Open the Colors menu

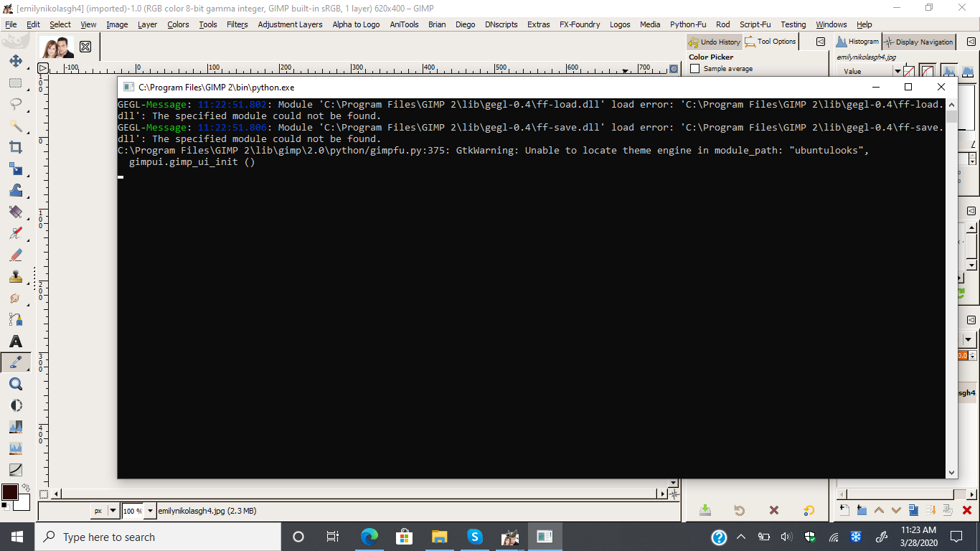pyautogui.click(x=178, y=24)
